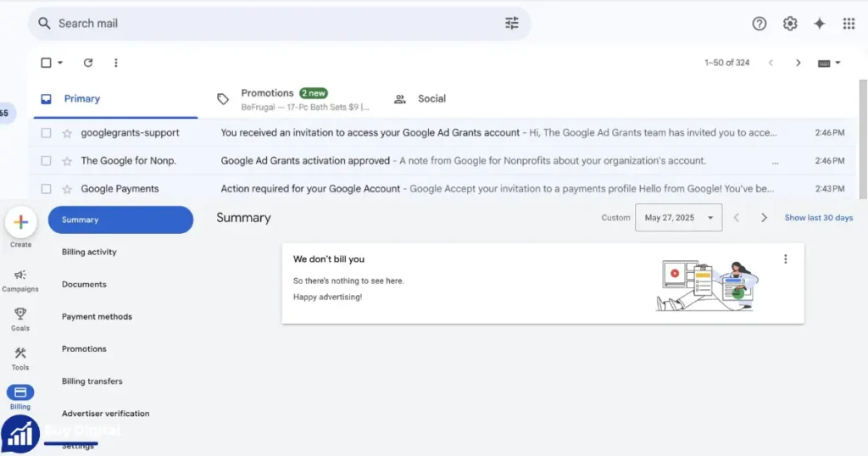
Task: Go to next billing date period
Action: click(764, 218)
